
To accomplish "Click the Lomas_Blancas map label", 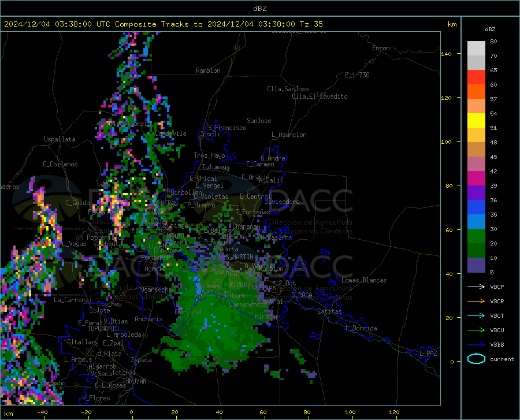I will (364, 280).
